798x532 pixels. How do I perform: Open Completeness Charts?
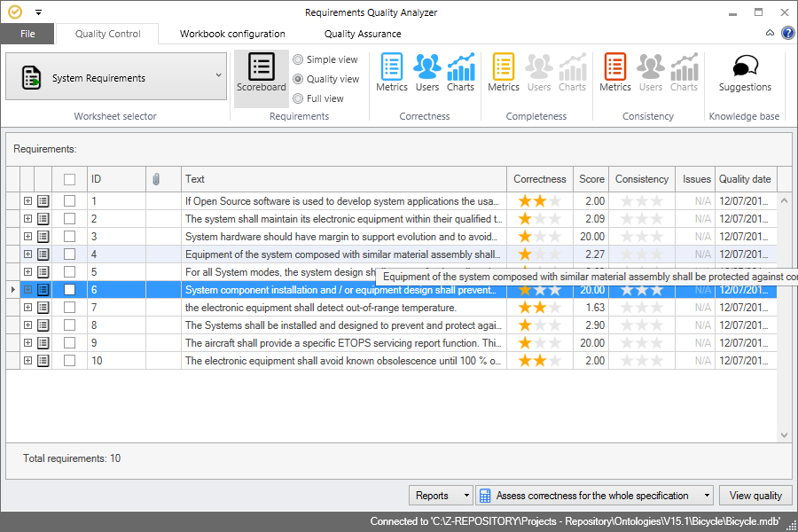572,73
